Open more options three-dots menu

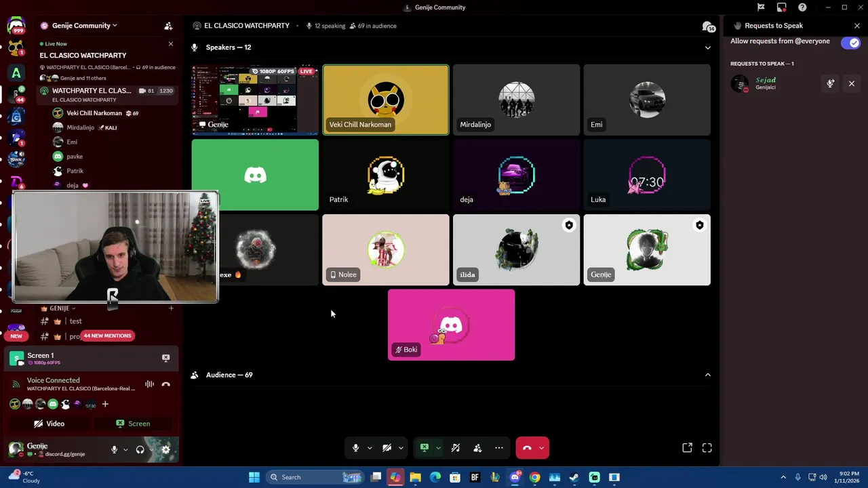pyautogui.click(x=499, y=448)
